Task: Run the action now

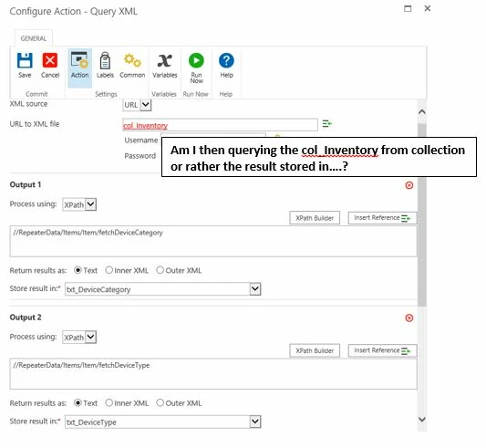Action: coord(197,68)
